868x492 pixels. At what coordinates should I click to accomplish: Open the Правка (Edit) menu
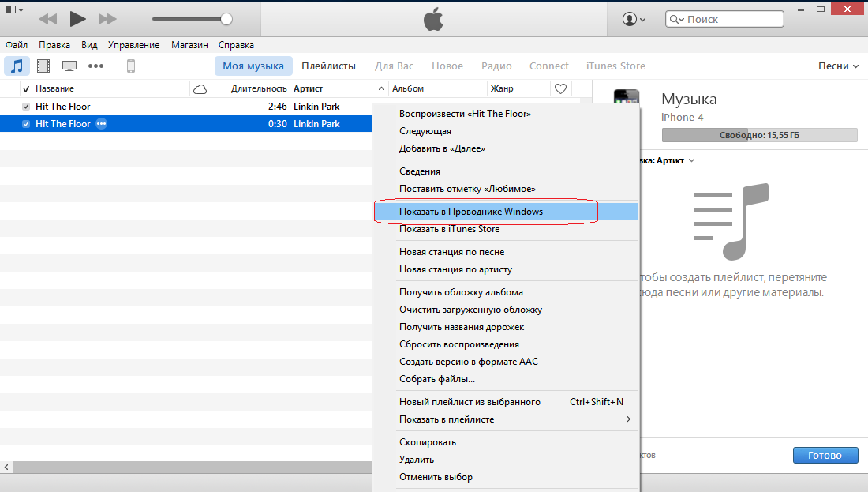pos(54,45)
